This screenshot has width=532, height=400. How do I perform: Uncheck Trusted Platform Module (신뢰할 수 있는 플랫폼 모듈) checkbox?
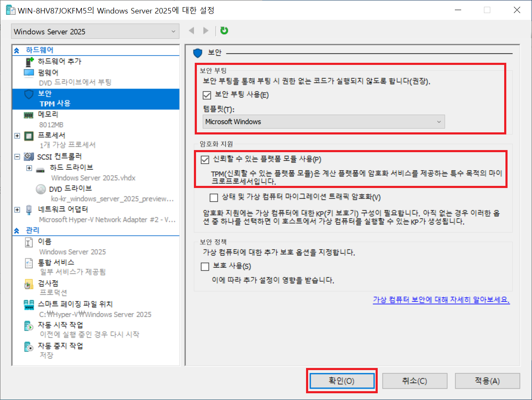pyautogui.click(x=205, y=159)
